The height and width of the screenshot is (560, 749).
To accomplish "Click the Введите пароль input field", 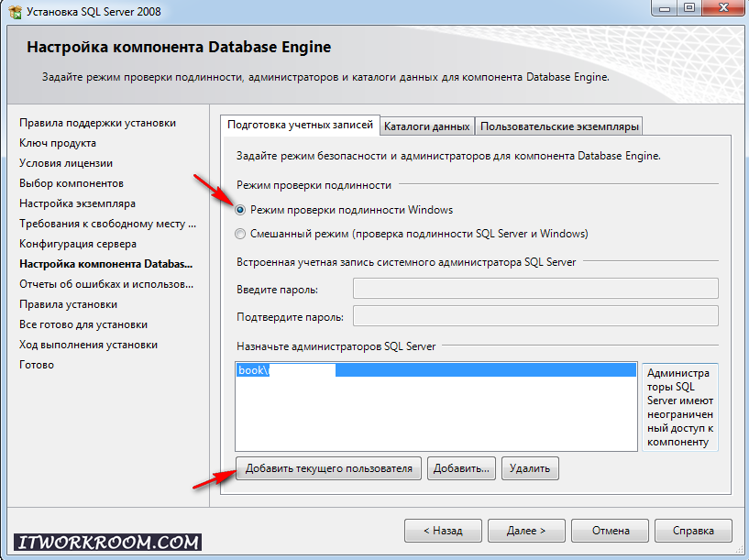I will coord(535,289).
